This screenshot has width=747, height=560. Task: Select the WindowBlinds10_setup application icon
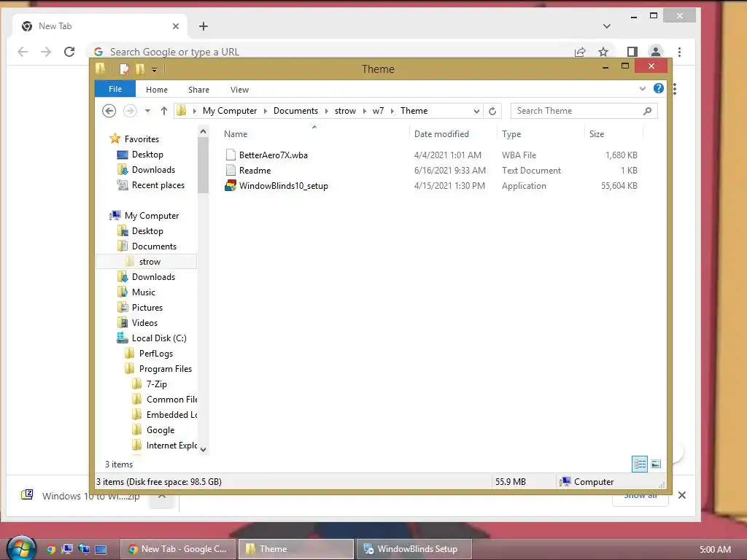click(x=231, y=186)
